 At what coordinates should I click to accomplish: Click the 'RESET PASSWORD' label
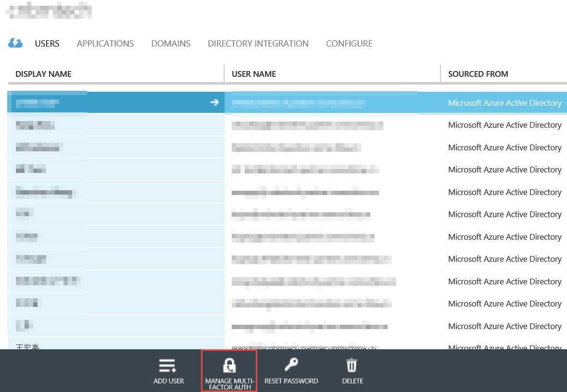tap(291, 381)
